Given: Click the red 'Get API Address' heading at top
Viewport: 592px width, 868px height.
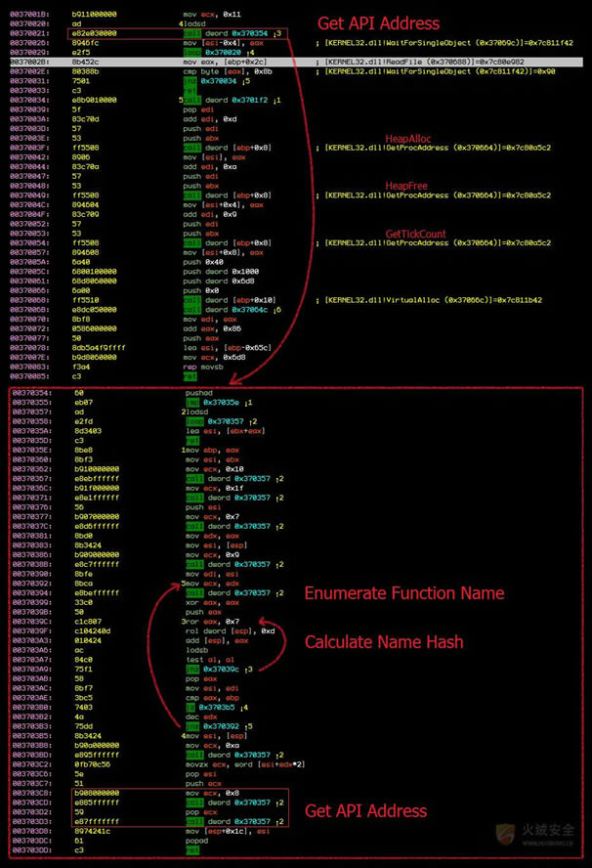Looking at the screenshot, I should 378,23.
